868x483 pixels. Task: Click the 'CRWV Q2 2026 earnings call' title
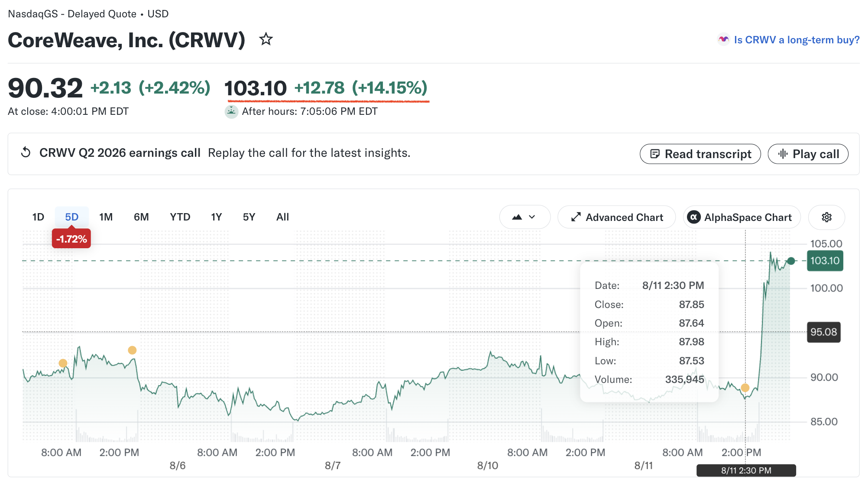click(x=120, y=153)
